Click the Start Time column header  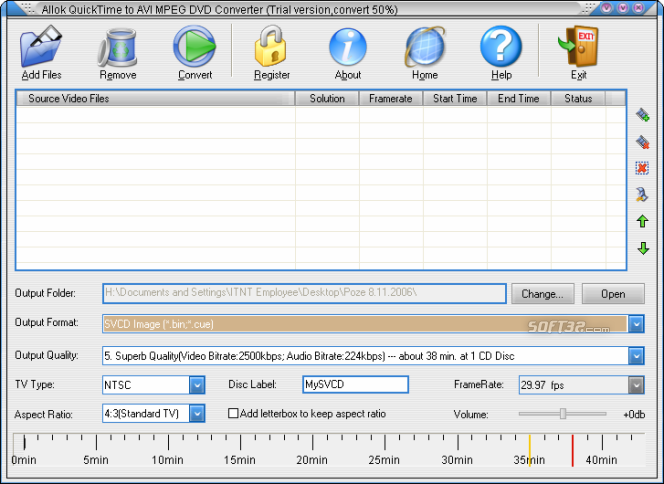pos(455,98)
